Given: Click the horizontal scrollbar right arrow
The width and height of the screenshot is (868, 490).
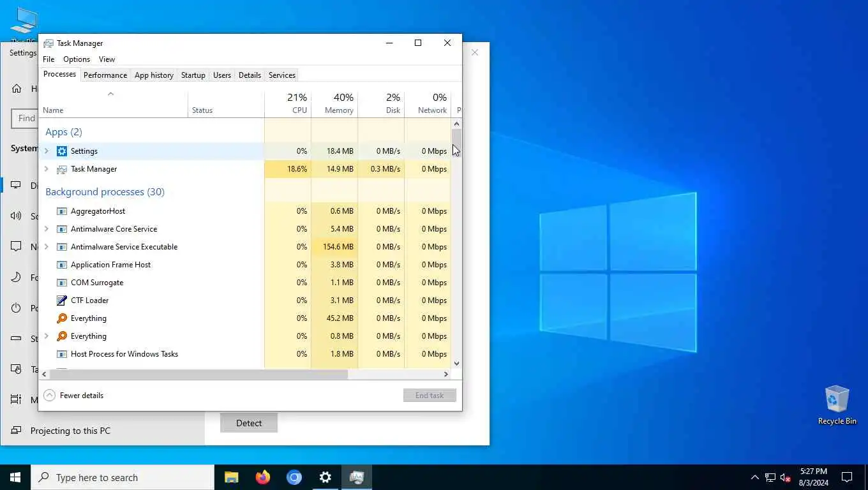Looking at the screenshot, I should click(x=446, y=375).
